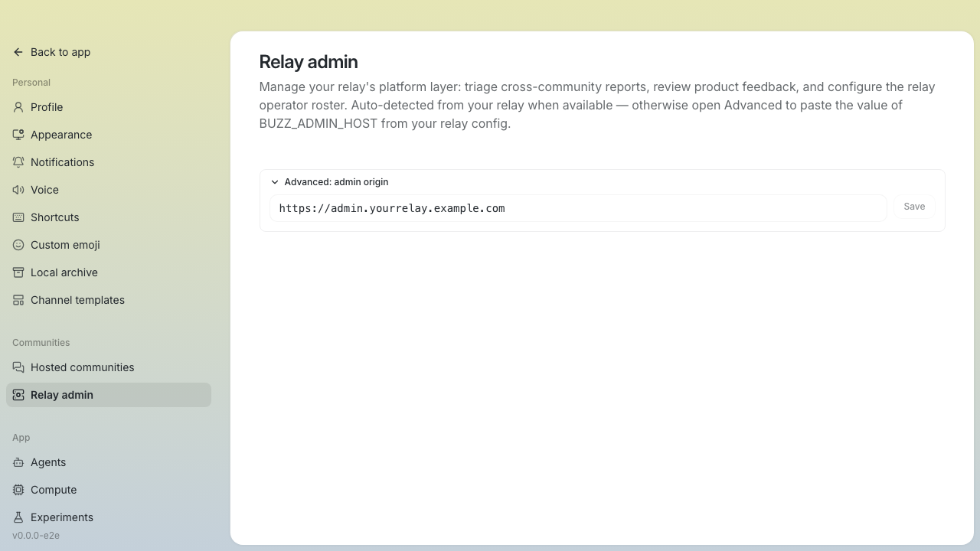This screenshot has height=551, width=980.
Task: Click the v0.0.0-e2e version text
Action: (x=36, y=536)
